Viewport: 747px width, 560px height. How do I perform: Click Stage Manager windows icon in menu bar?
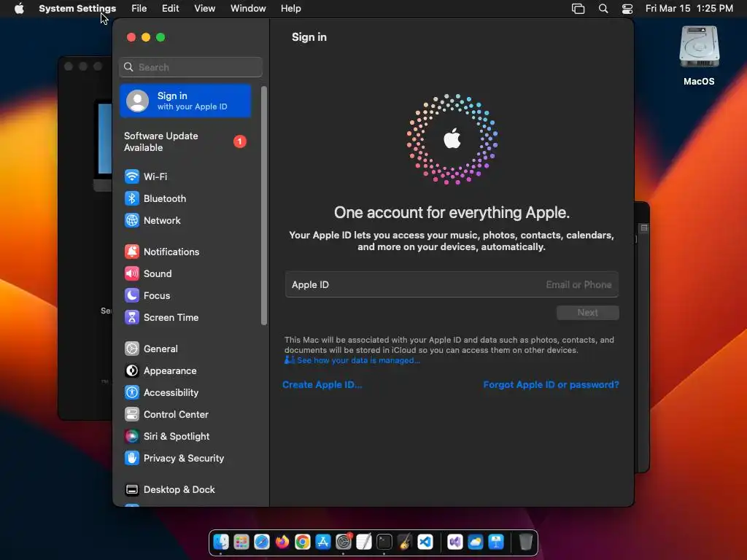pyautogui.click(x=578, y=9)
